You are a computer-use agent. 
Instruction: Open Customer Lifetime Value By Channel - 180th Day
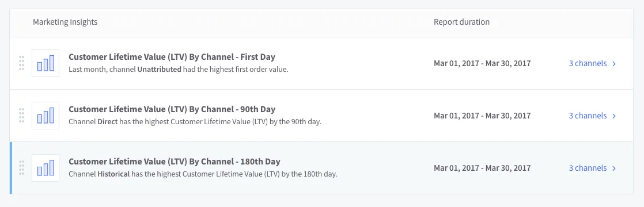tap(174, 162)
